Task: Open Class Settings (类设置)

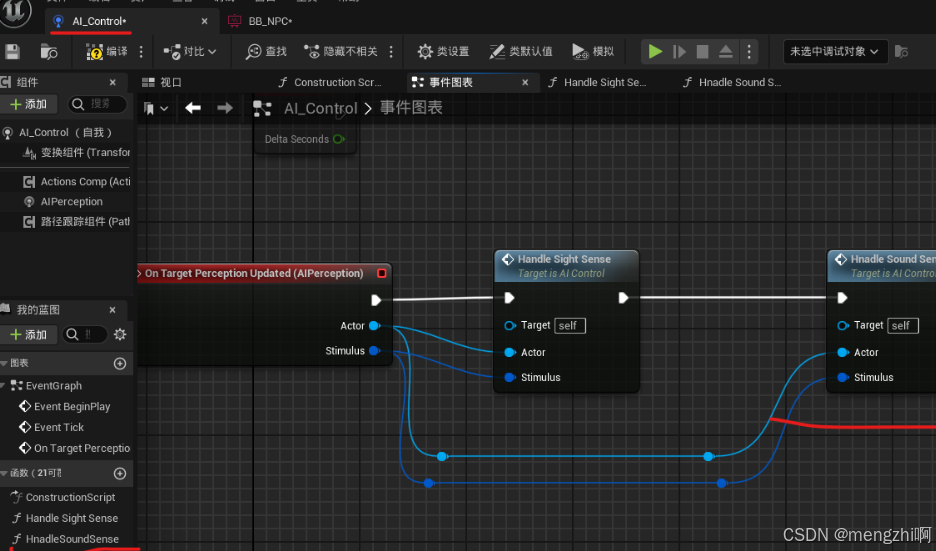Action: 443,52
